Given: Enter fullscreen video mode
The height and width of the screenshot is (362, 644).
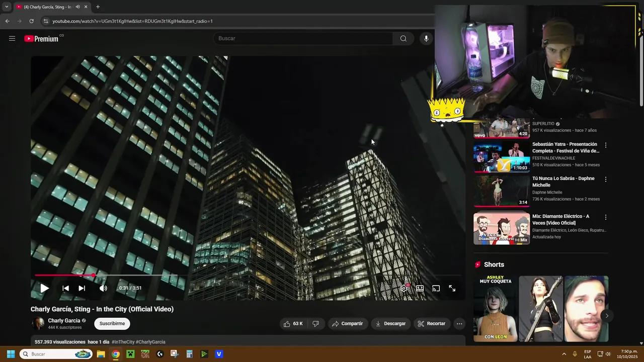Looking at the screenshot, I should click(452, 288).
